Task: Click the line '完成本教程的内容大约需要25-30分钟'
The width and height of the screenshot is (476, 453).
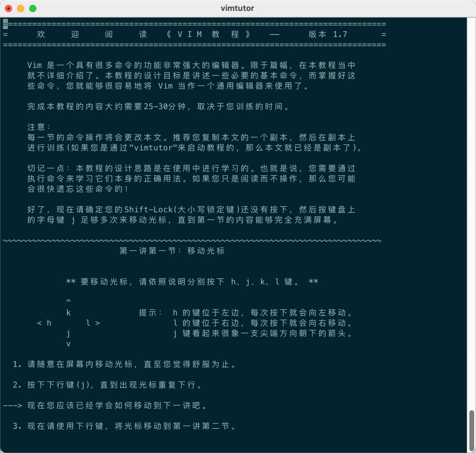Action: coord(158,107)
